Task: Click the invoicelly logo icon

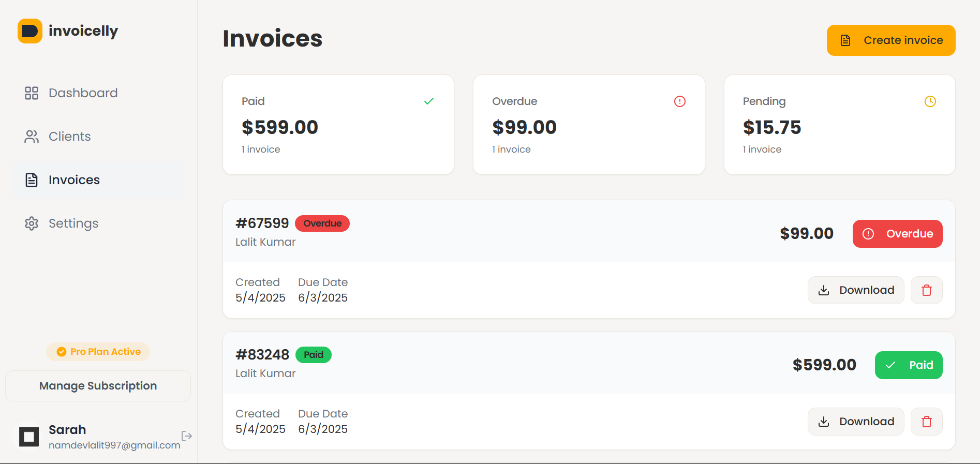Action: pyautogui.click(x=30, y=31)
